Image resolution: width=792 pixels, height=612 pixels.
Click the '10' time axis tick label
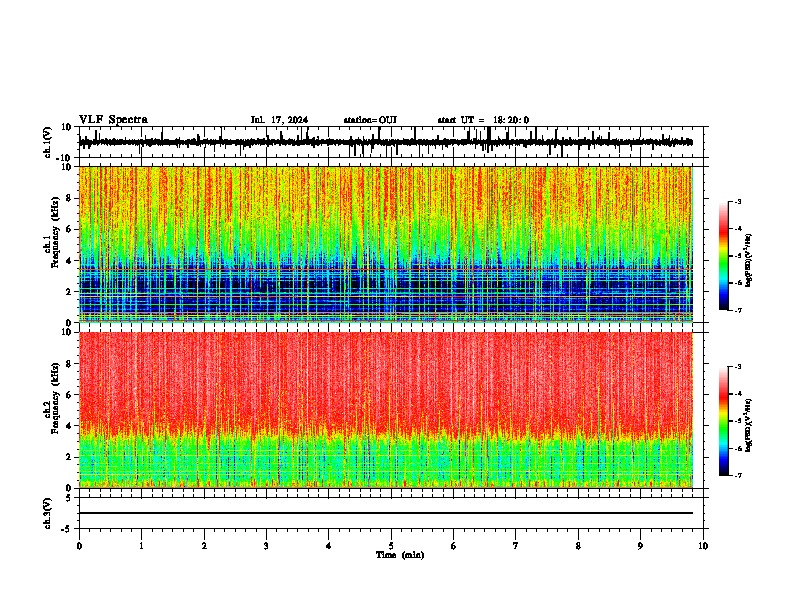click(x=703, y=546)
